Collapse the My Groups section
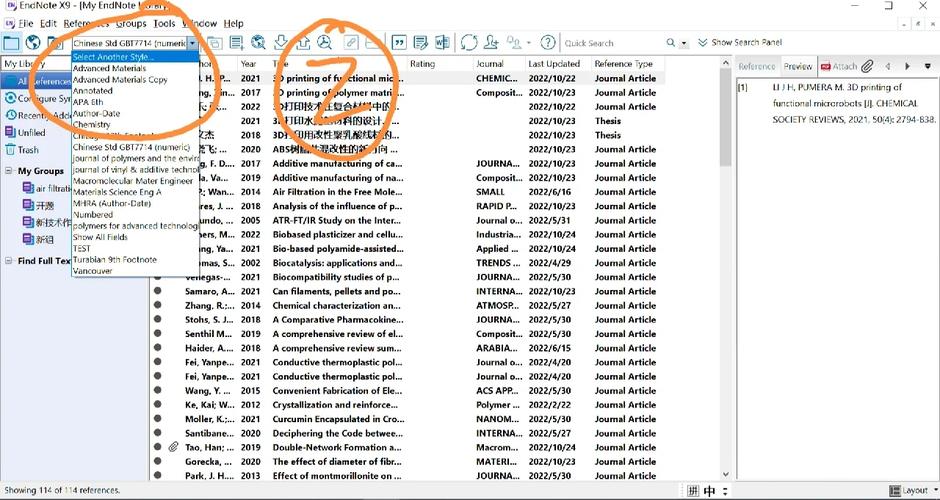940x500 pixels. click(x=9, y=171)
